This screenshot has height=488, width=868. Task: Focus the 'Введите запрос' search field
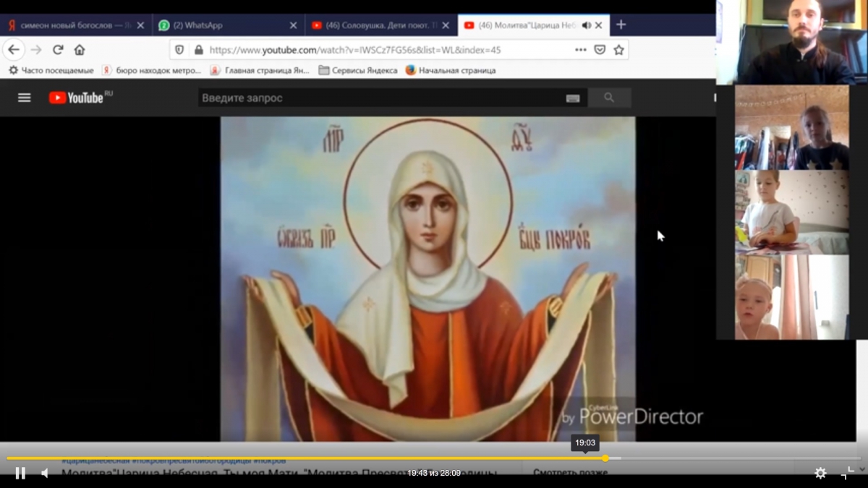[x=380, y=98]
